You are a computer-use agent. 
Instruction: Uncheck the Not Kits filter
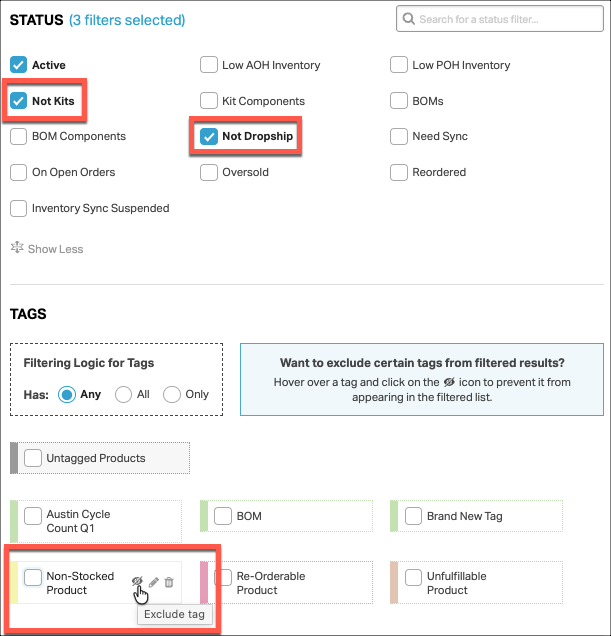click(x=18, y=101)
